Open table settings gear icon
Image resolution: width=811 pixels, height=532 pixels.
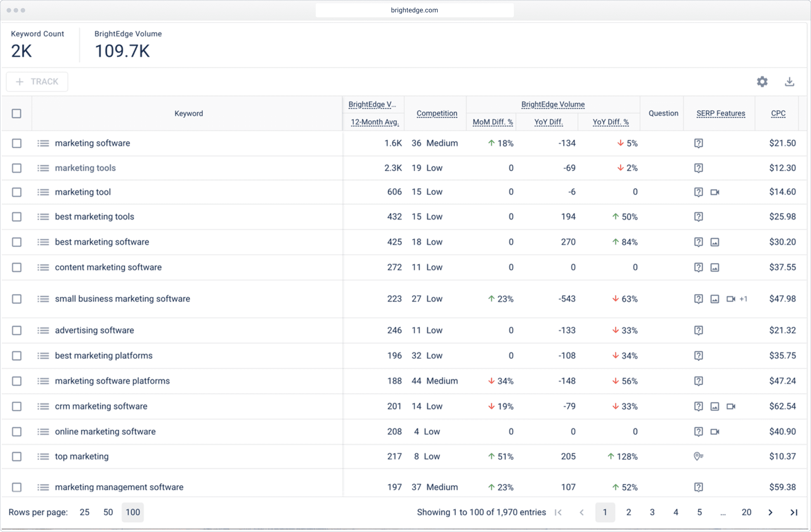pos(762,82)
